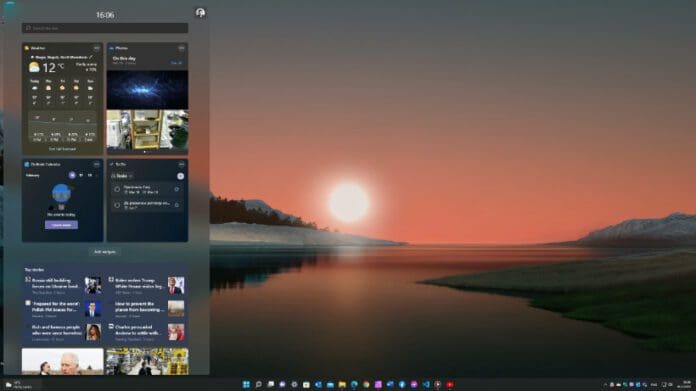Expand the February month dropdown in calendar
The width and height of the screenshot is (696, 391).
click(33, 175)
